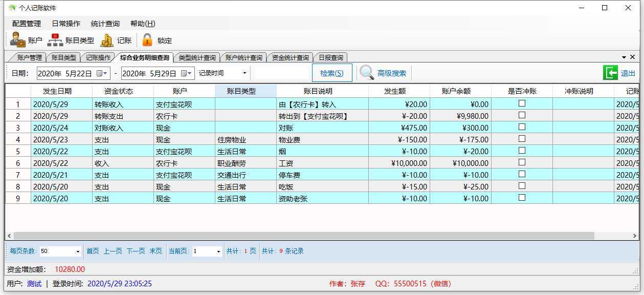The height and width of the screenshot is (295, 644).
Task: Close the active tab with X icon
Action: [x=632, y=57]
